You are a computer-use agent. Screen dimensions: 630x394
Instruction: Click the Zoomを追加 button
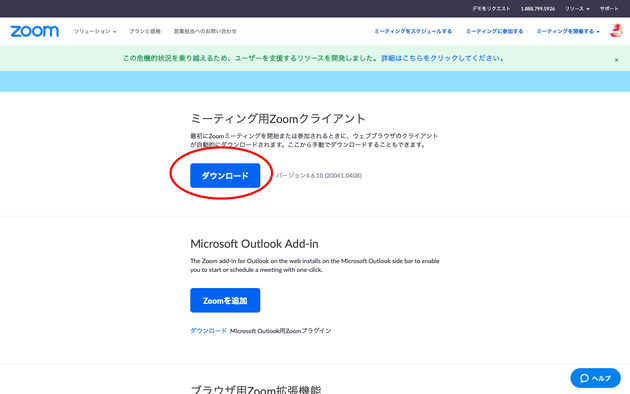pos(225,300)
